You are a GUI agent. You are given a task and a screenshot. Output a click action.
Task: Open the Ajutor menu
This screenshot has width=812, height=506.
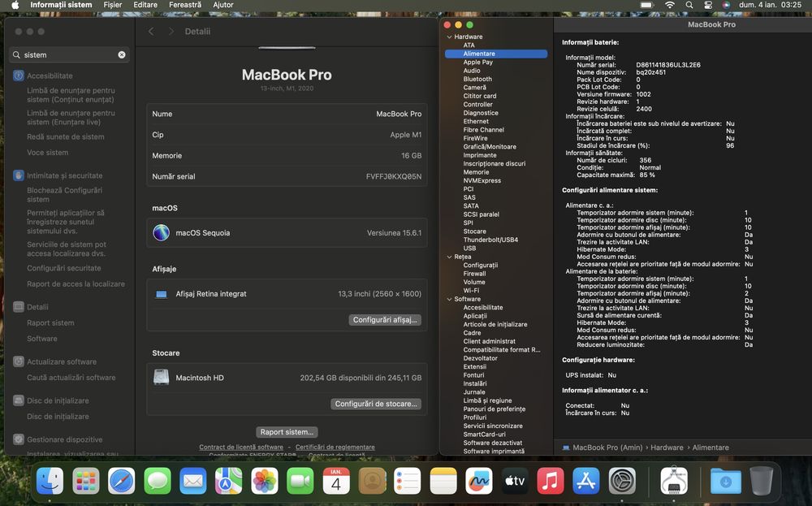tap(223, 5)
